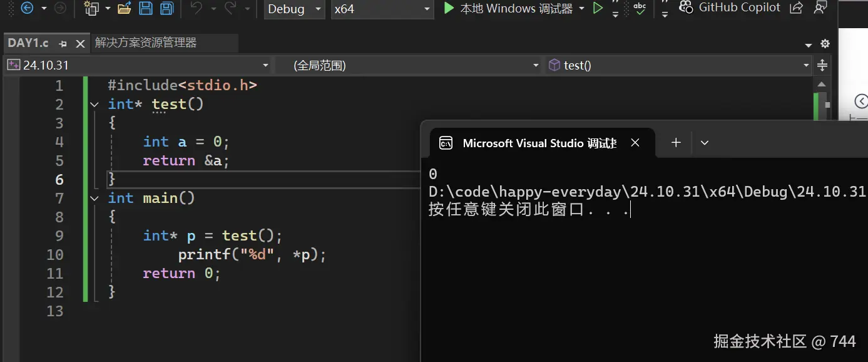This screenshot has width=868, height=362.
Task: Click the 'int a = 0;' code line
Action: tap(186, 142)
